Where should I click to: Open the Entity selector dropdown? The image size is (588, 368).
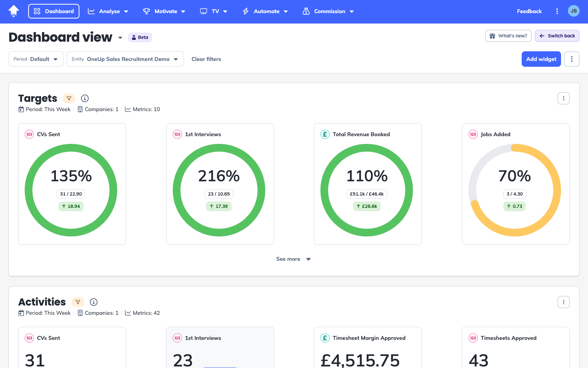[125, 59]
